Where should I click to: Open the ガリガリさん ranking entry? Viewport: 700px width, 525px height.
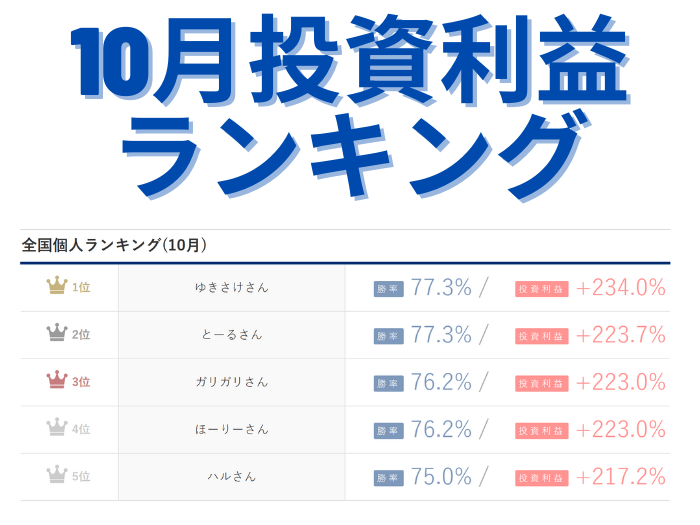click(231, 382)
